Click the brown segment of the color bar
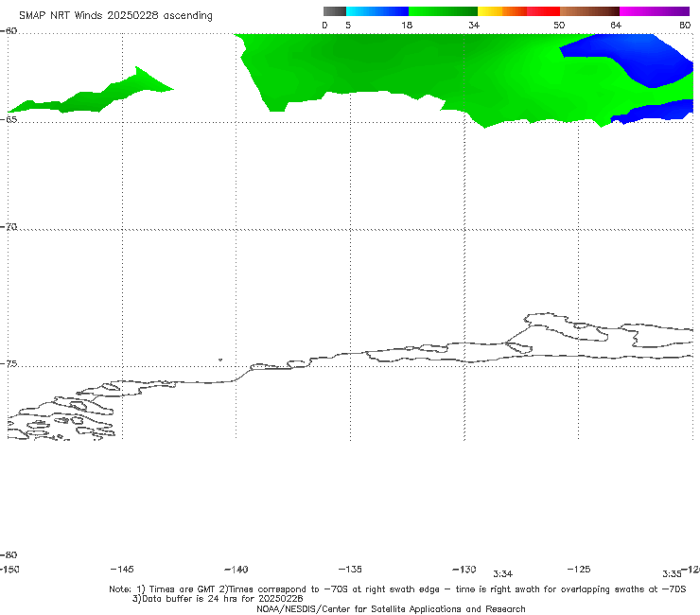This screenshot has height=615, width=700. [589, 11]
